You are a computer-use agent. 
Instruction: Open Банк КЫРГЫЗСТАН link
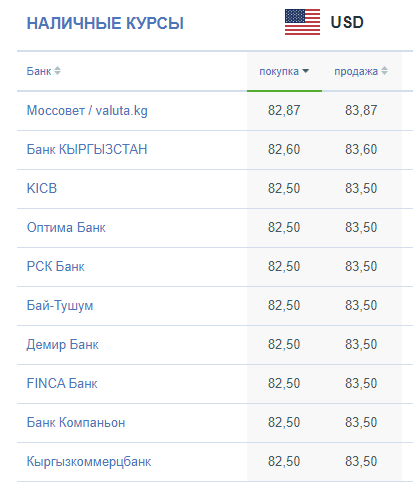pyautogui.click(x=87, y=149)
